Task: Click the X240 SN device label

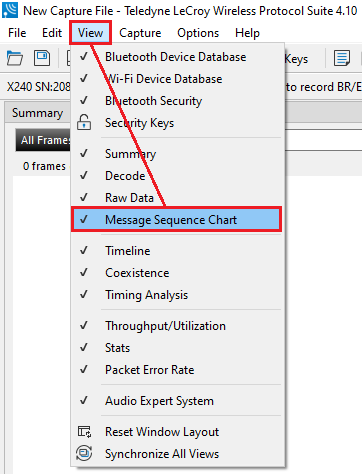Action: (x=39, y=87)
